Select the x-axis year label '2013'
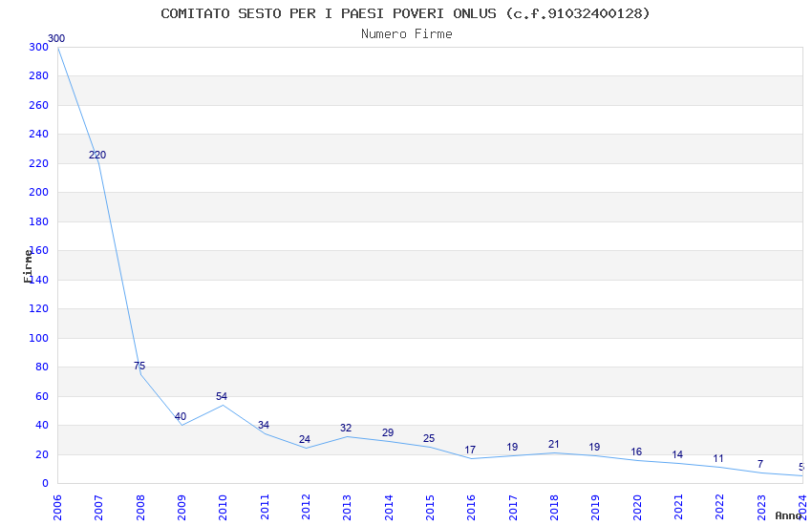 pyautogui.click(x=347, y=507)
